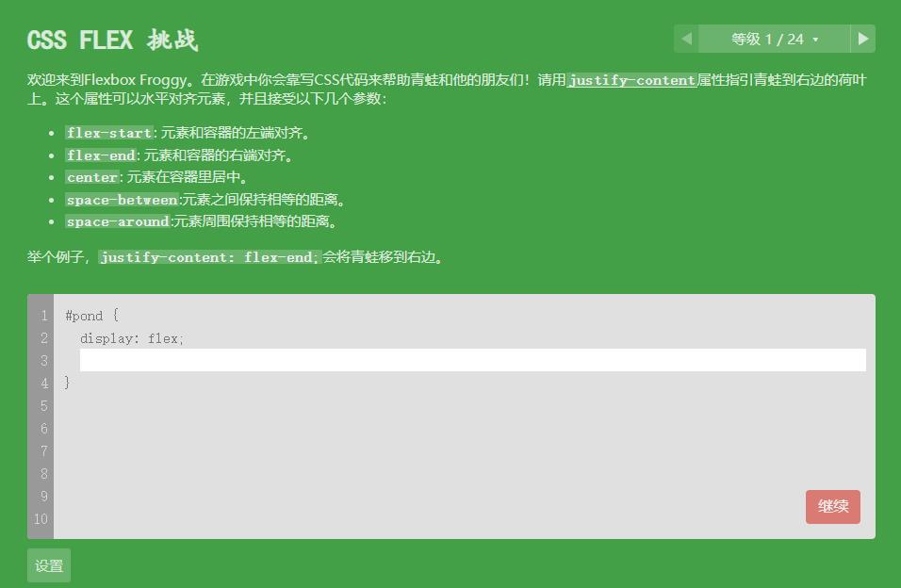901x588 pixels.
Task: Click the underlined justify-content help term
Action: [632, 80]
